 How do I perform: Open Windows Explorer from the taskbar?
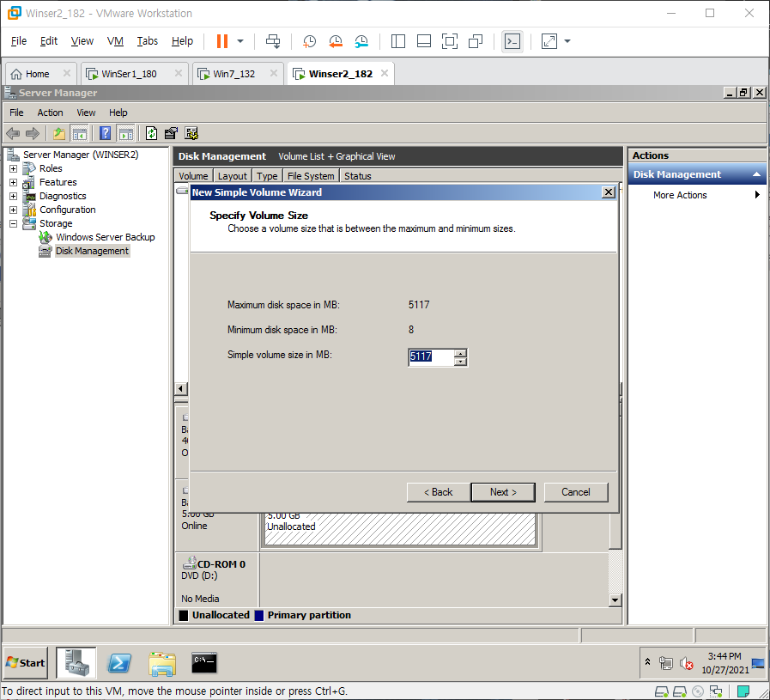(x=162, y=663)
